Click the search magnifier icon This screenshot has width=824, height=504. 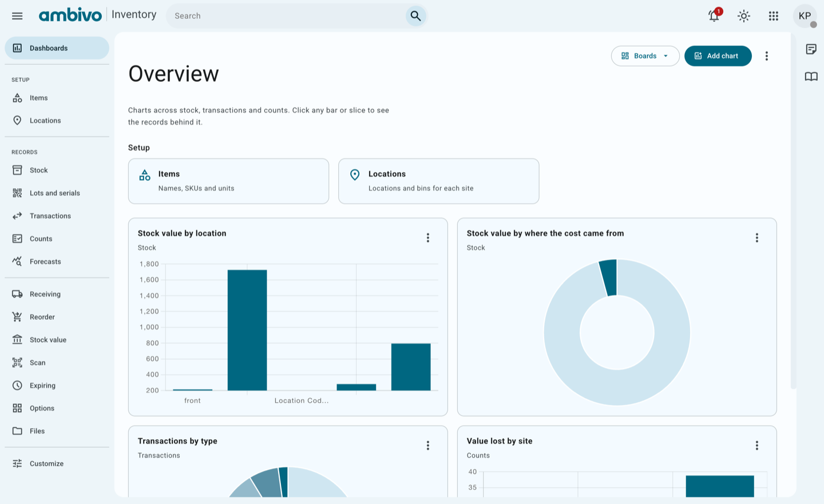[x=416, y=16]
